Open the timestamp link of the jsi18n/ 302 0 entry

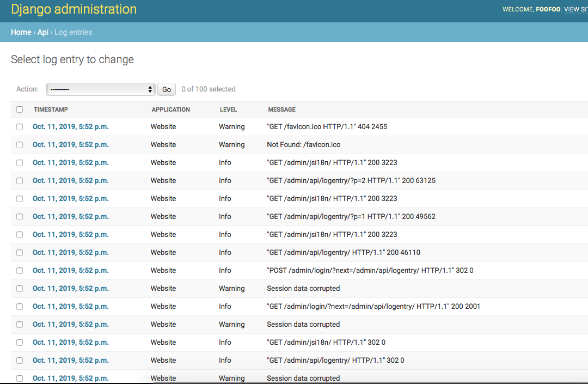(x=70, y=343)
